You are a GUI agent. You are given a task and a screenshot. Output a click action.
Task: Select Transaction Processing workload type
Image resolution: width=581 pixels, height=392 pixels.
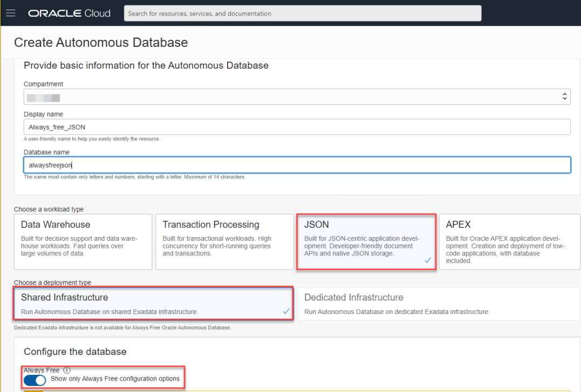[224, 241]
